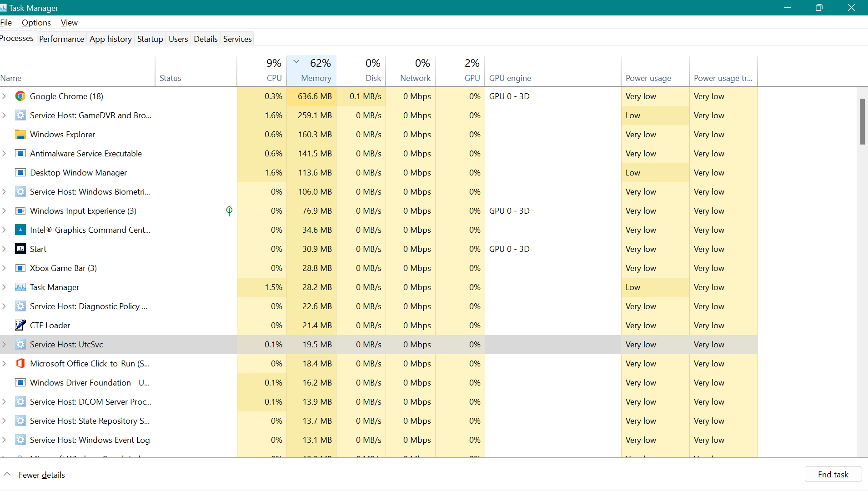The image size is (868, 491).
Task: Click the vertical scrollbar thumb
Action: point(862,121)
